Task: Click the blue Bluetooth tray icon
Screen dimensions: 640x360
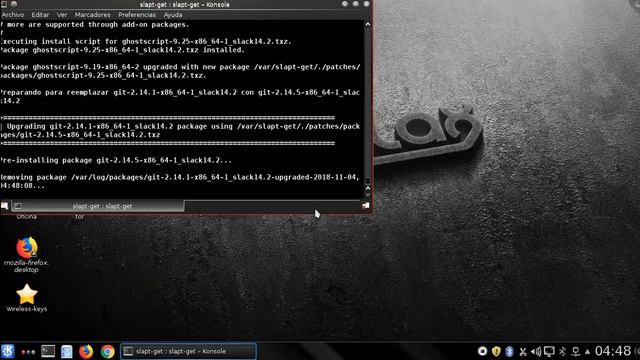Action: (509, 351)
